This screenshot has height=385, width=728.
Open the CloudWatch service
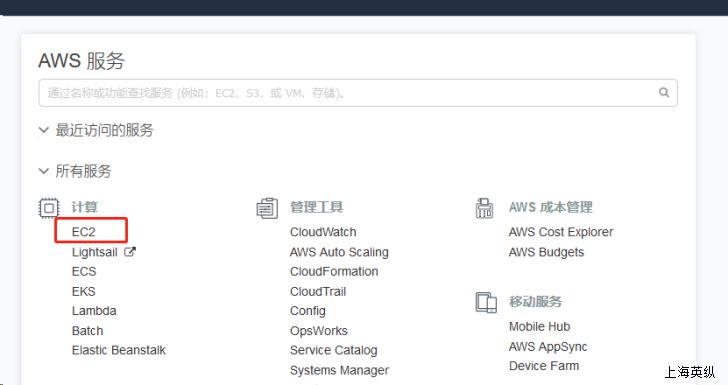pos(323,232)
